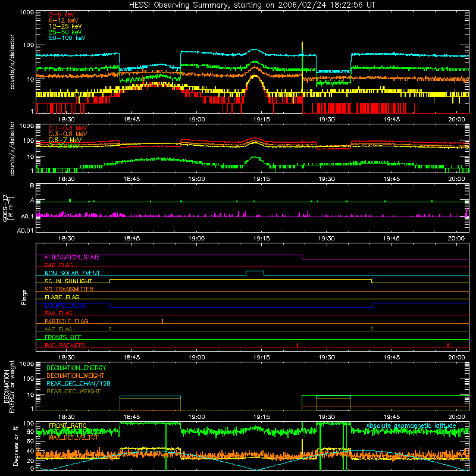Viewport: 476px width, 476px height.
Task: Select the 0.3-0.8 MeV legend label
Action: click(68, 134)
